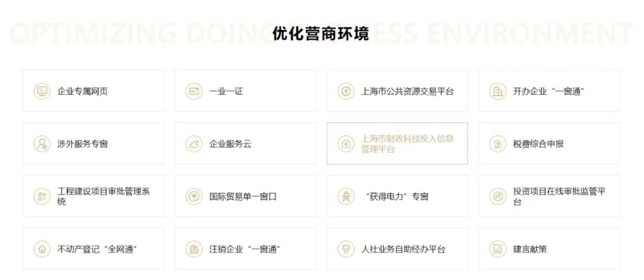The width and height of the screenshot is (644, 280).
Task: Click the 建言献策 pencil note icon
Action: pyautogui.click(x=497, y=249)
